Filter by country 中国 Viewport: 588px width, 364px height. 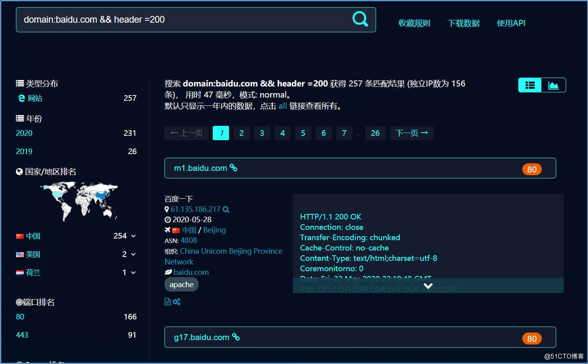click(x=33, y=236)
